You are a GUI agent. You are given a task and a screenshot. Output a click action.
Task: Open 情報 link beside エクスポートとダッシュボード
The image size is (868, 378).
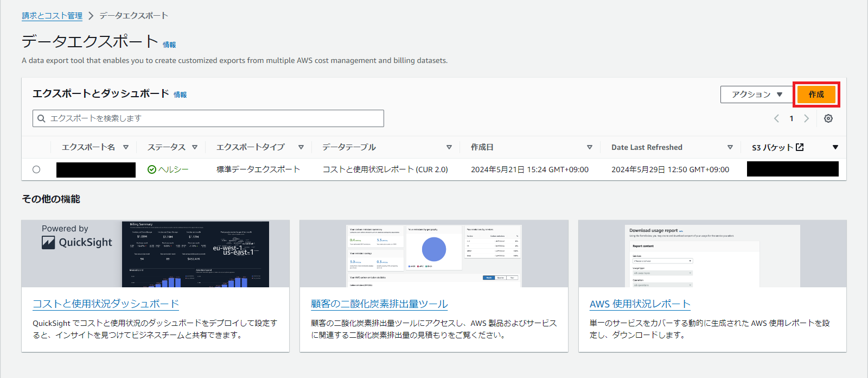coord(180,94)
